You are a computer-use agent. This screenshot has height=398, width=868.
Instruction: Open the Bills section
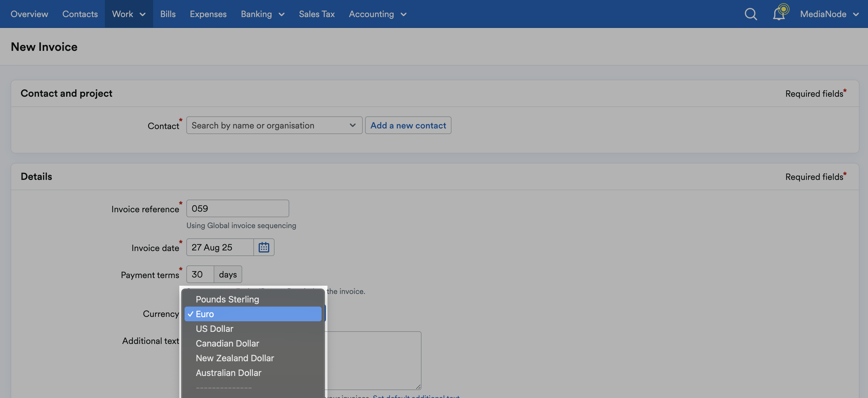(x=168, y=14)
